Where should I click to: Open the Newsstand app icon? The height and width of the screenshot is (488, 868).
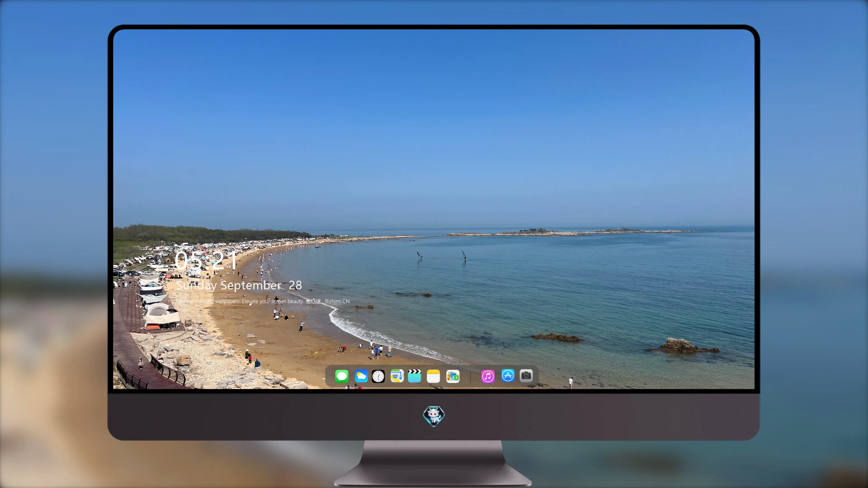[x=453, y=376]
